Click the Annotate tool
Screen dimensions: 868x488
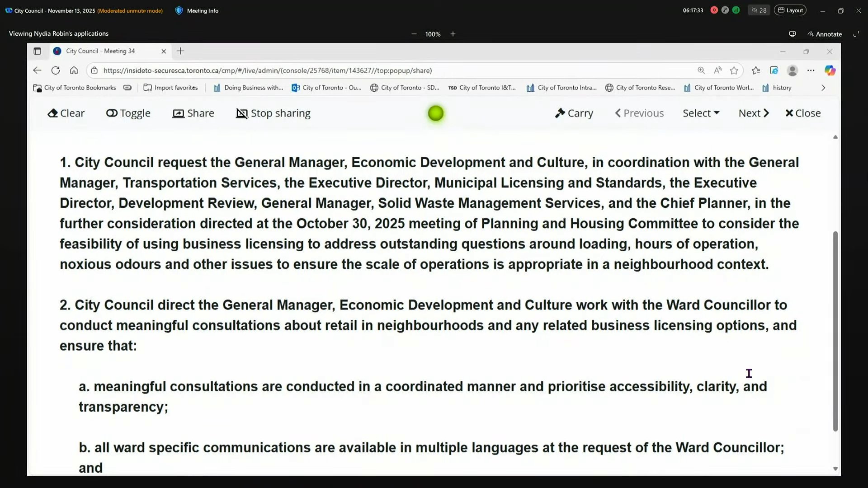825,34
